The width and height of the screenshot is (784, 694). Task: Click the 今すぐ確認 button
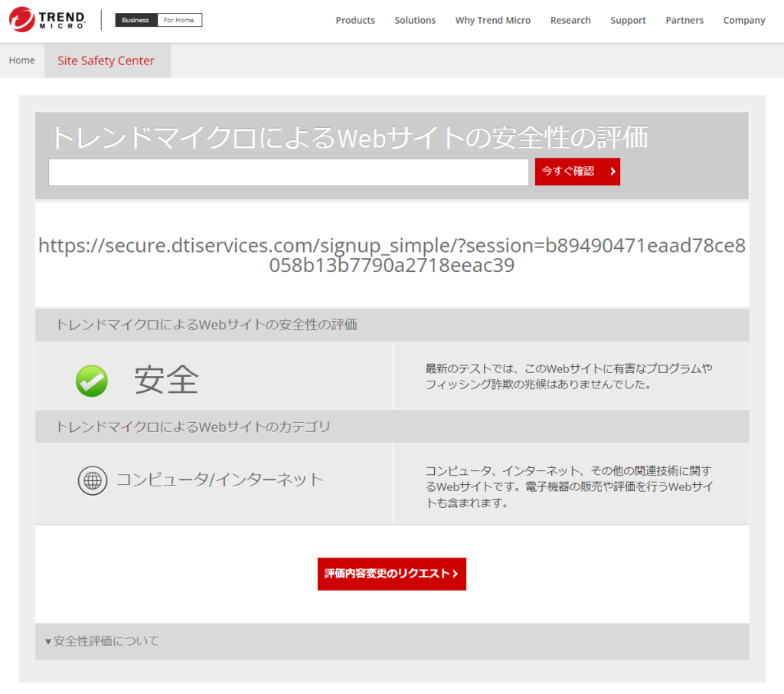pos(577,172)
